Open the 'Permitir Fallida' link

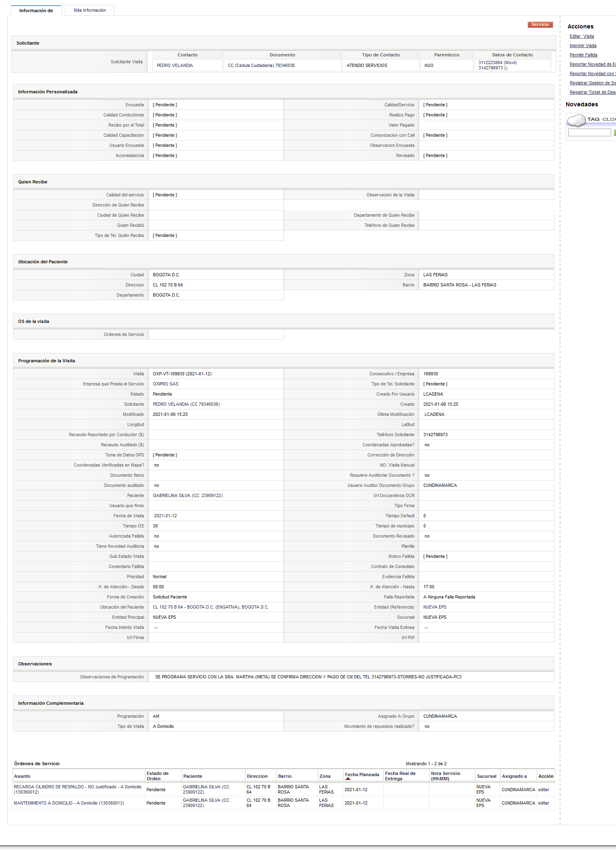tap(583, 55)
